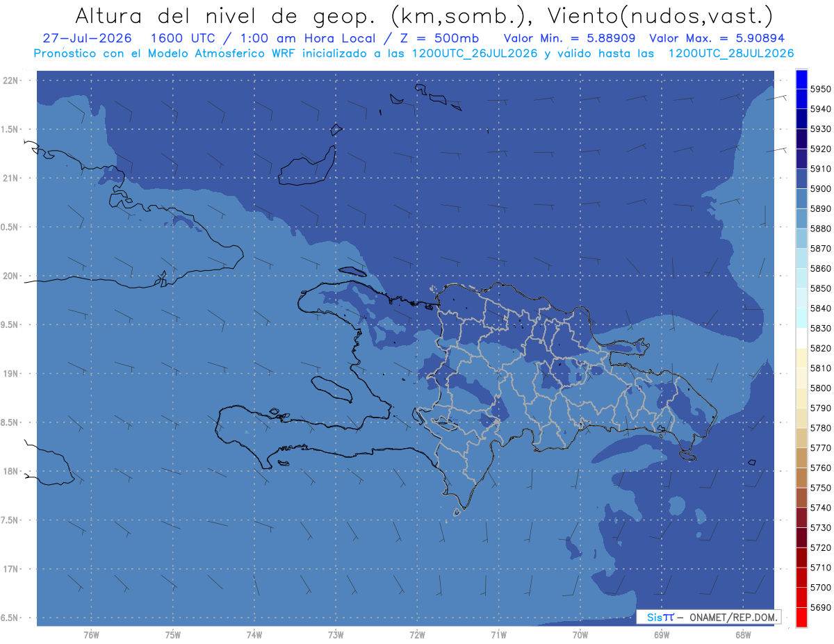Screen dimensions: 834x644
Task: Click the 20N latitude axis label
Action: [11, 276]
